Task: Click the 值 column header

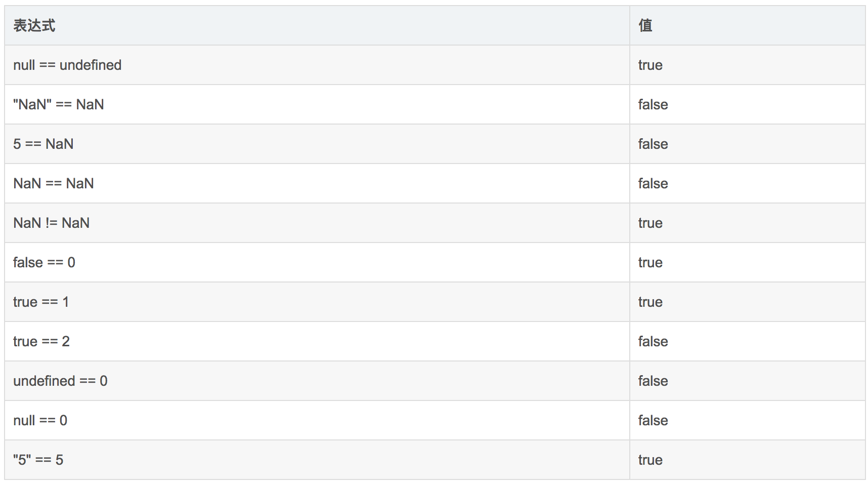Action: pyautogui.click(x=645, y=26)
